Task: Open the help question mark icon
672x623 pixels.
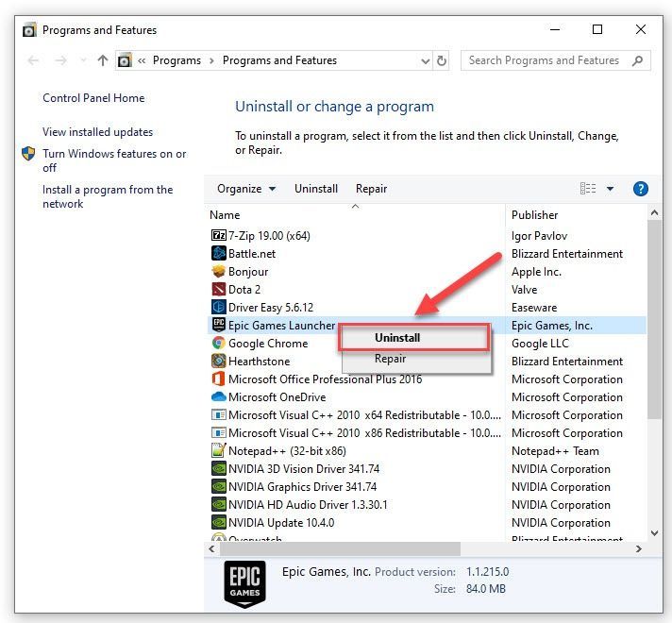Action: (640, 189)
